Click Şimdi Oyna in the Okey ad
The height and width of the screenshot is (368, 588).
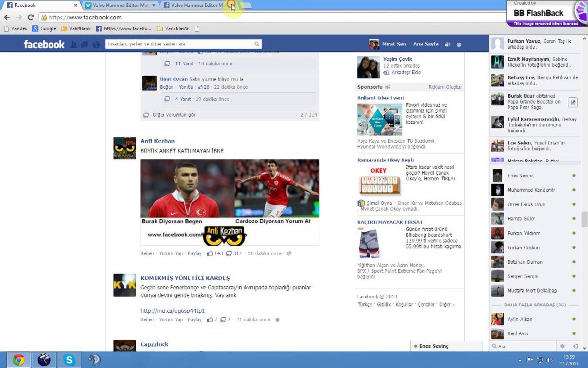tap(379, 203)
